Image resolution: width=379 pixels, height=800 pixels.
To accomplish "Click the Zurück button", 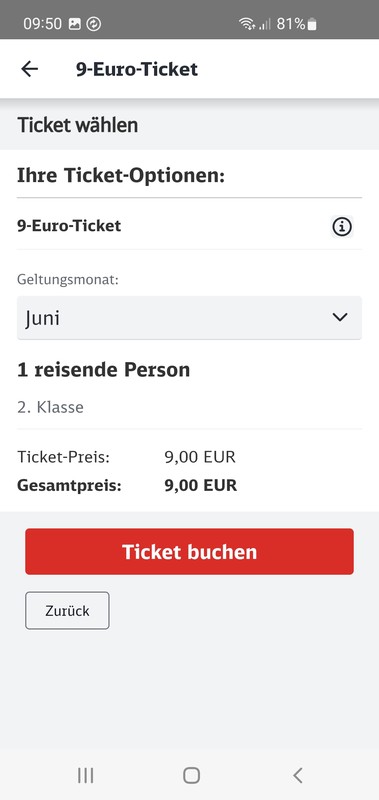I will tap(67, 611).
